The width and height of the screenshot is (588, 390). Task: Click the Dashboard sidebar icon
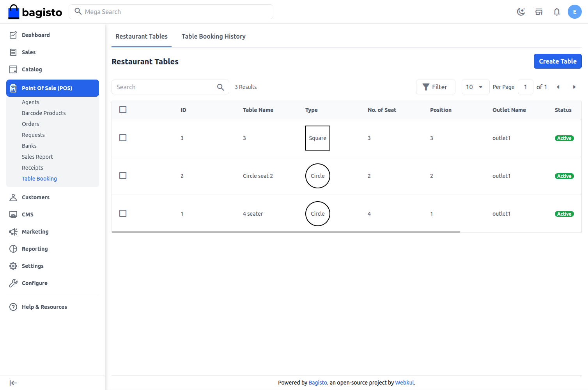pyautogui.click(x=13, y=35)
